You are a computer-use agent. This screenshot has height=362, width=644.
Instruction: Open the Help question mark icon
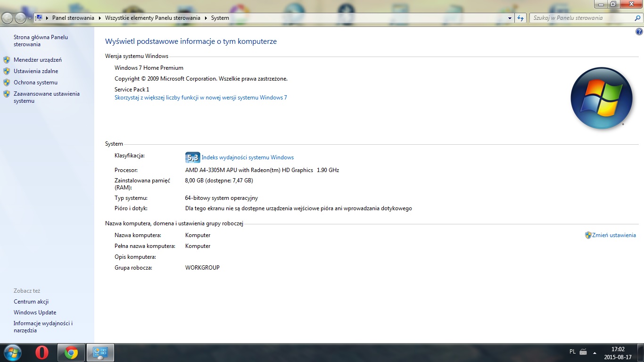tap(639, 32)
